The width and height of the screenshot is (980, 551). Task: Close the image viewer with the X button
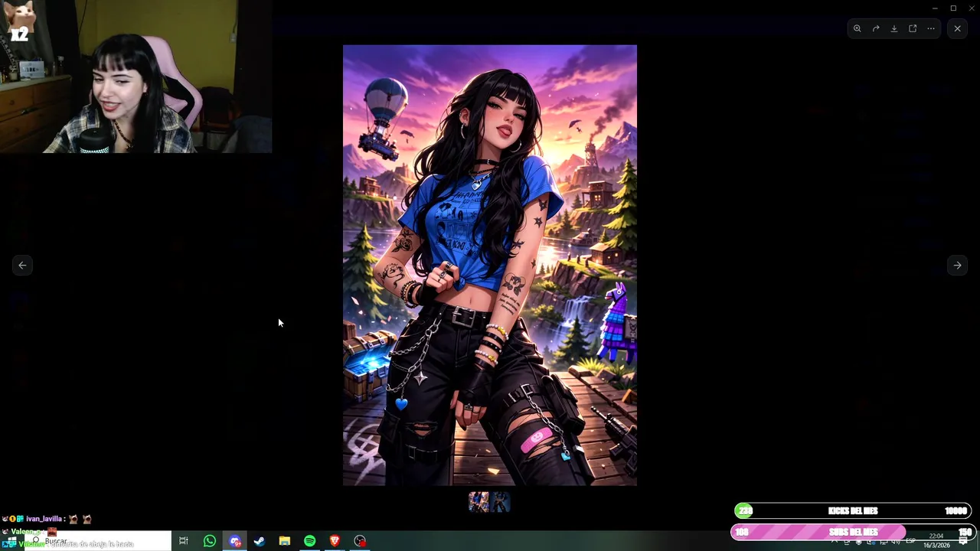(x=957, y=28)
